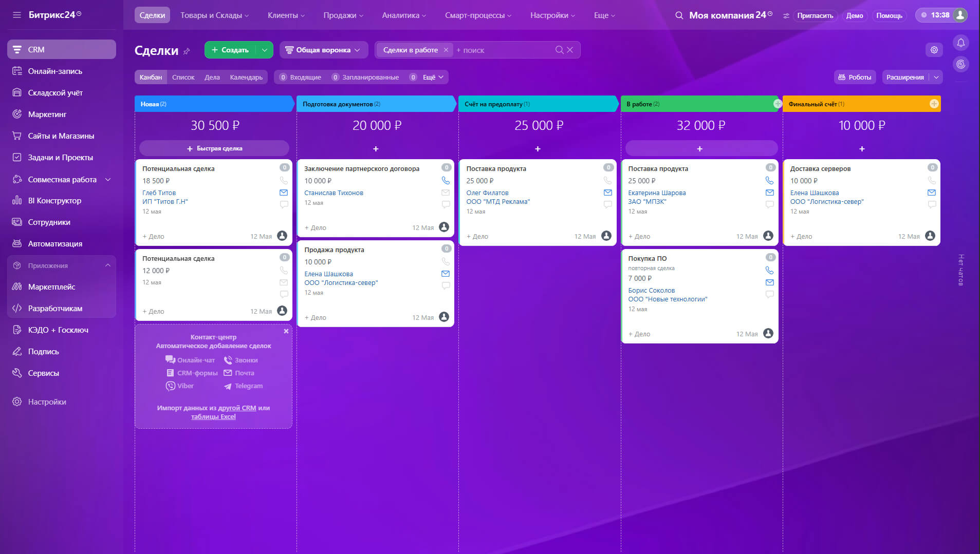
Task: Expand the arrow next to Создать button
Action: pyautogui.click(x=264, y=50)
